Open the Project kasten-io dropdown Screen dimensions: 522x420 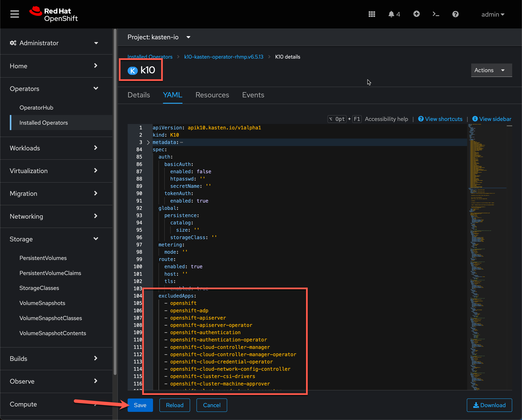(x=159, y=37)
